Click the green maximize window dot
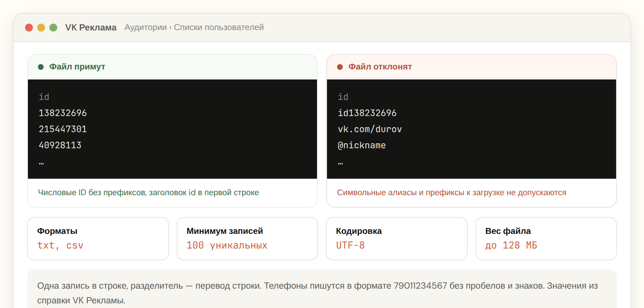Viewport: 644px width, 308px height. pos(53,28)
